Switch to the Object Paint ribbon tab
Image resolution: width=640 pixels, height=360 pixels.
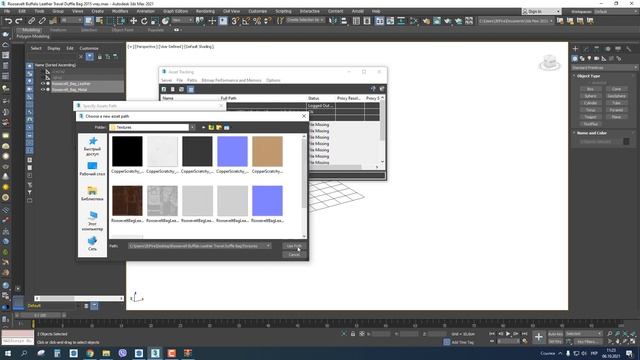[122, 30]
